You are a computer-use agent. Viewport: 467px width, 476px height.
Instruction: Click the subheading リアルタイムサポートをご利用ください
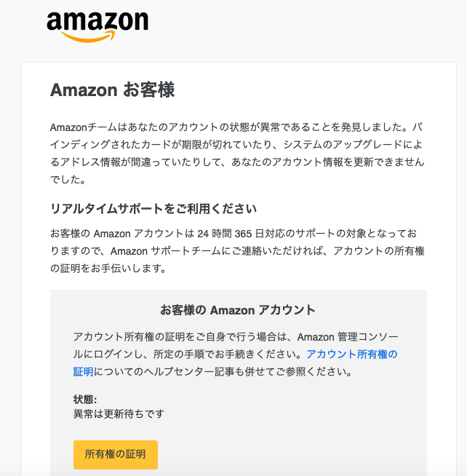coord(153,209)
